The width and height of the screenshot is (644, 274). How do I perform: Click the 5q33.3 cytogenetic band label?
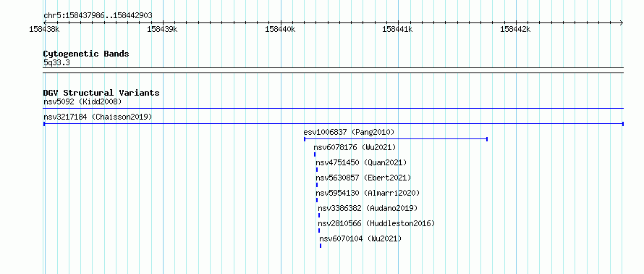[x=56, y=62]
